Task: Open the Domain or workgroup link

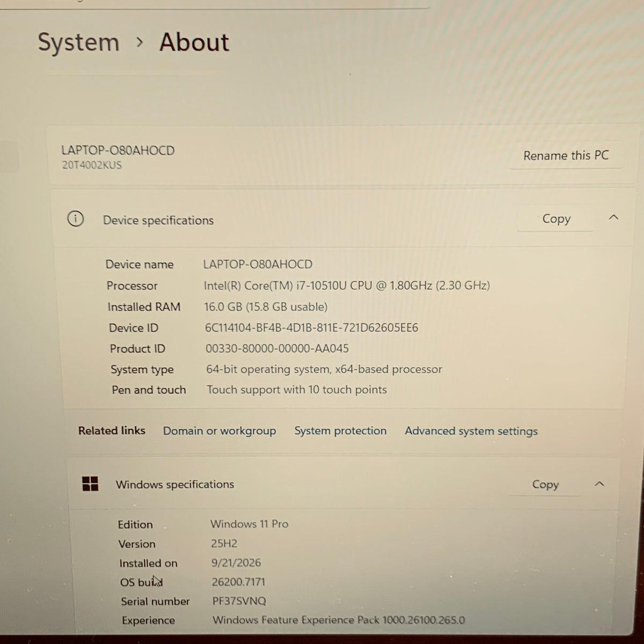Action: pos(219,431)
